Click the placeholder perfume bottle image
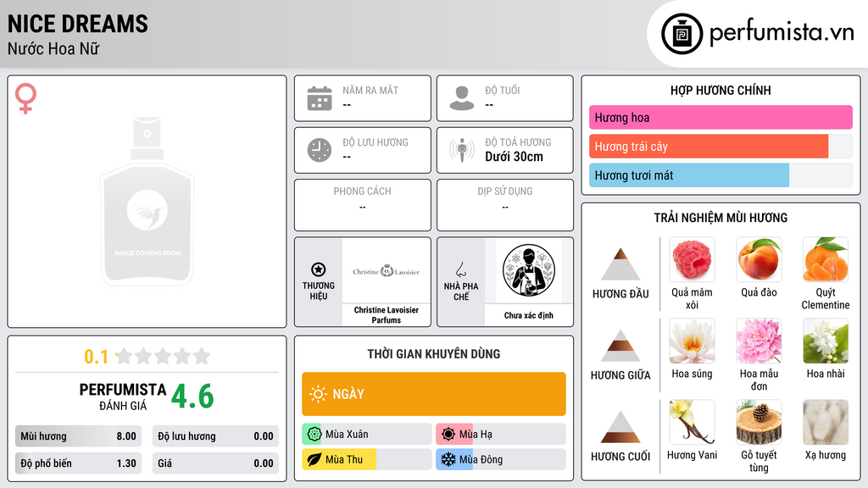 pos(147,202)
